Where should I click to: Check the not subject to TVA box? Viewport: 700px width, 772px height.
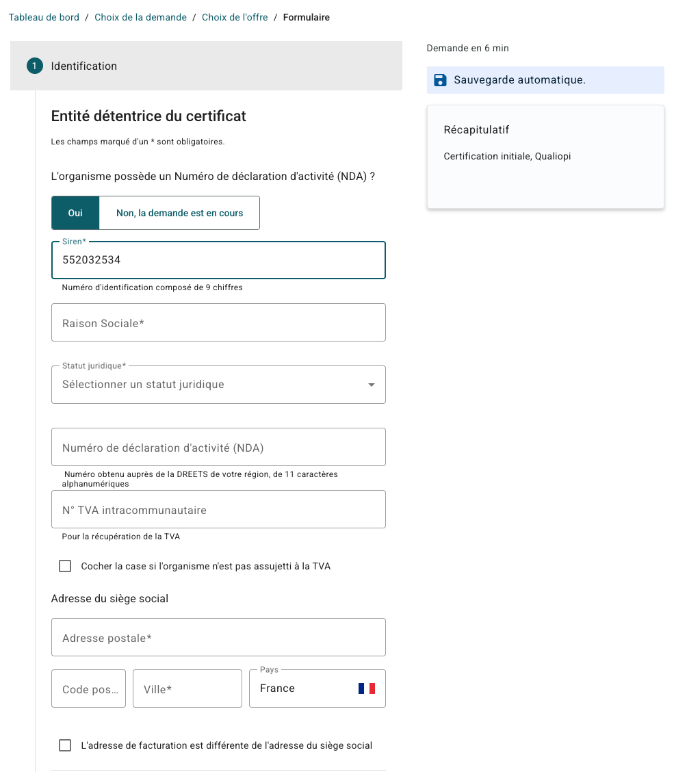pos(65,566)
